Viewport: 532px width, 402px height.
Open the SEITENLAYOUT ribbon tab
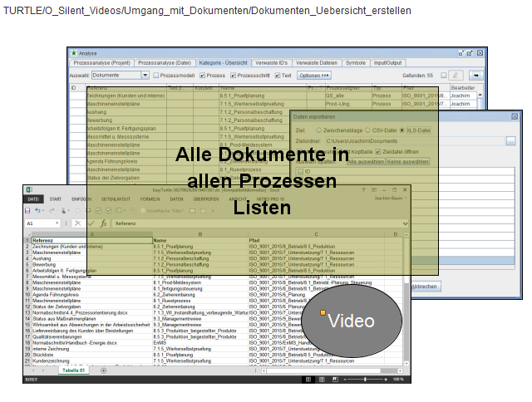(116, 199)
